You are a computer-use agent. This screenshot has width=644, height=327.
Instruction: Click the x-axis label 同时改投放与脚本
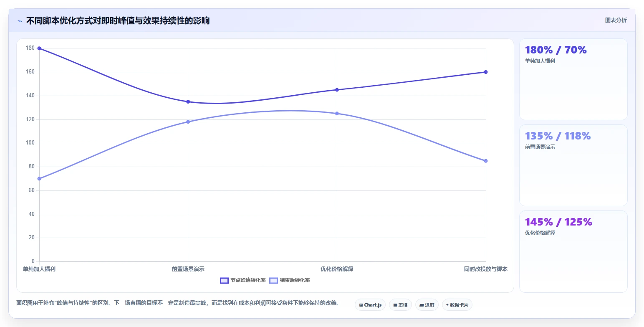pos(486,269)
